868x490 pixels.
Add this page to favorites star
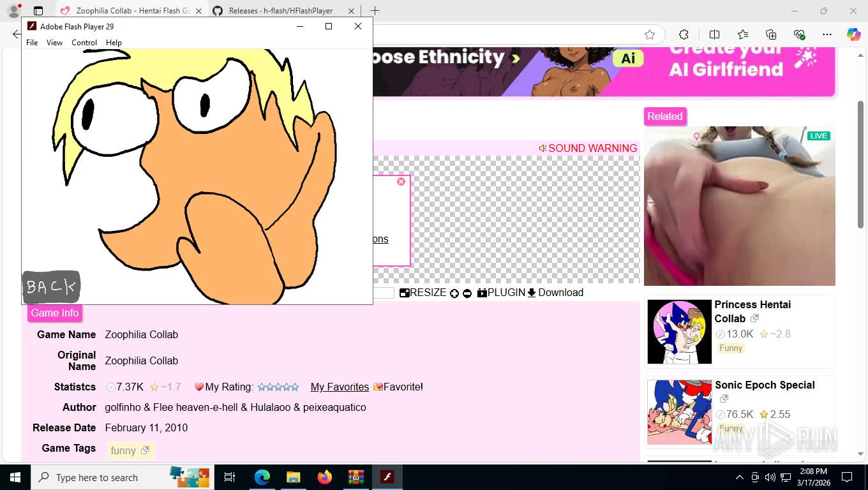click(x=650, y=34)
